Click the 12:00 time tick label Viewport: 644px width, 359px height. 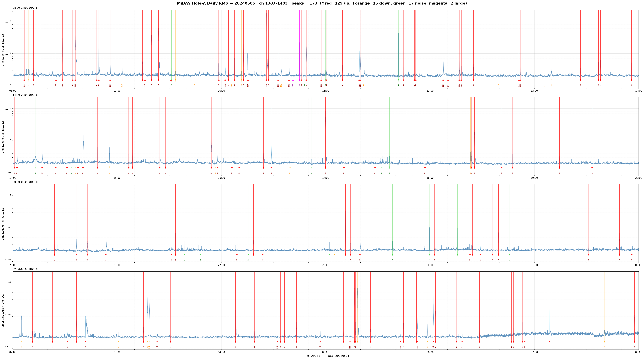[x=430, y=91]
